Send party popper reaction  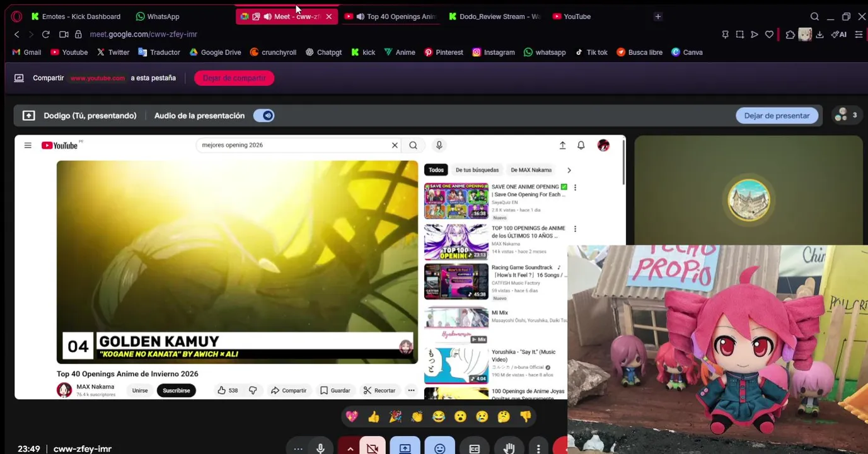(395, 416)
